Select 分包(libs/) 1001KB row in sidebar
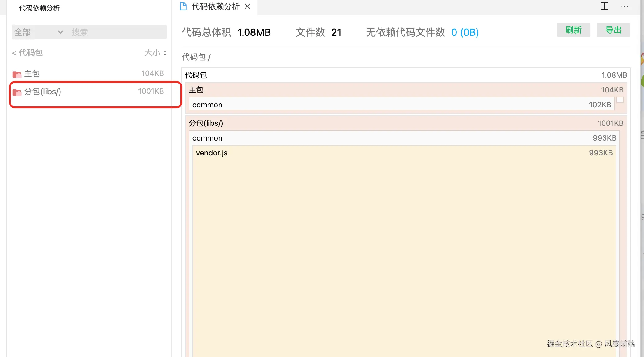Image resolution: width=644 pixels, height=357 pixels. tap(88, 92)
